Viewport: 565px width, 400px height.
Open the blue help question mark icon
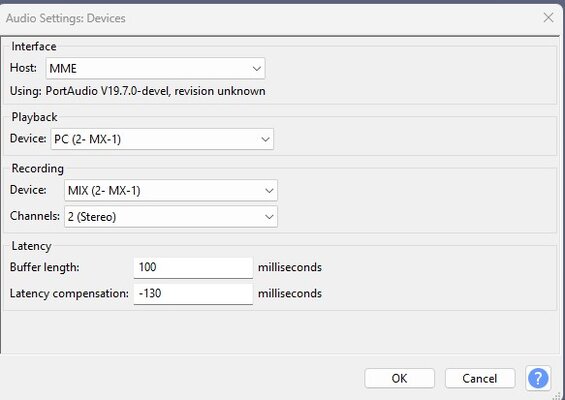pyautogui.click(x=538, y=378)
